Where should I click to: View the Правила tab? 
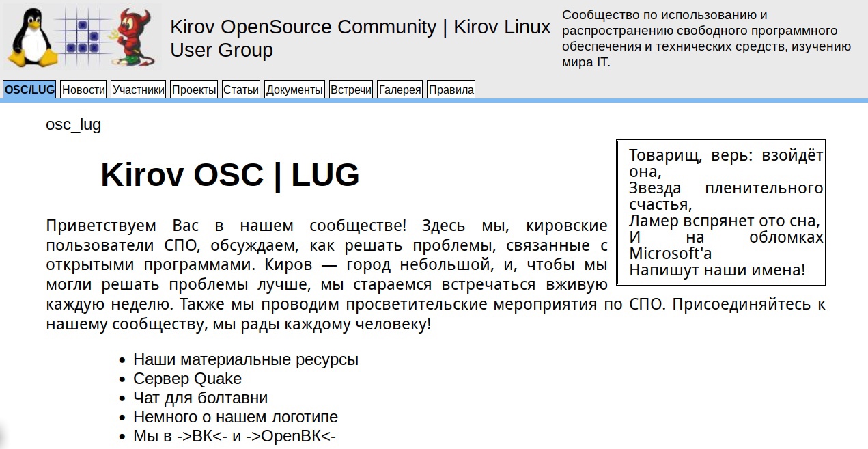point(451,90)
